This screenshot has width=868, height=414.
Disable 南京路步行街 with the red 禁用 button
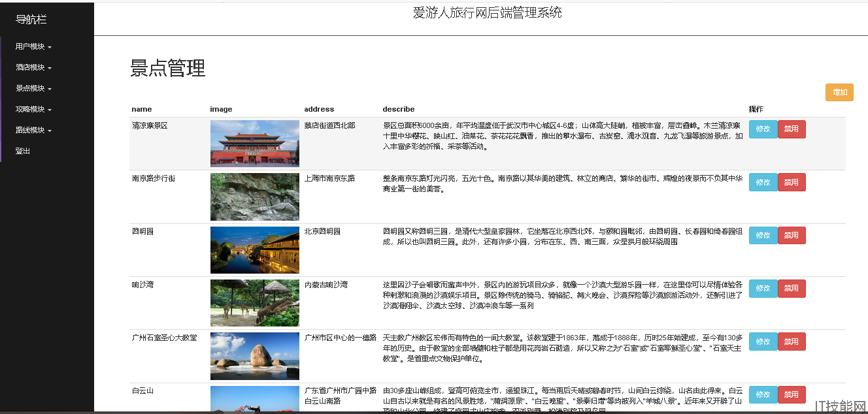pyautogui.click(x=792, y=182)
